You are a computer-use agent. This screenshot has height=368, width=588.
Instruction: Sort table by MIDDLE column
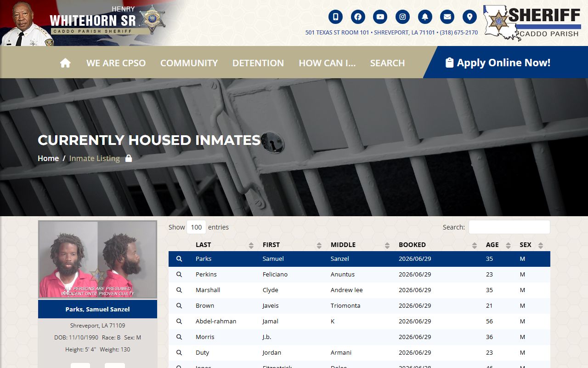pyautogui.click(x=359, y=245)
